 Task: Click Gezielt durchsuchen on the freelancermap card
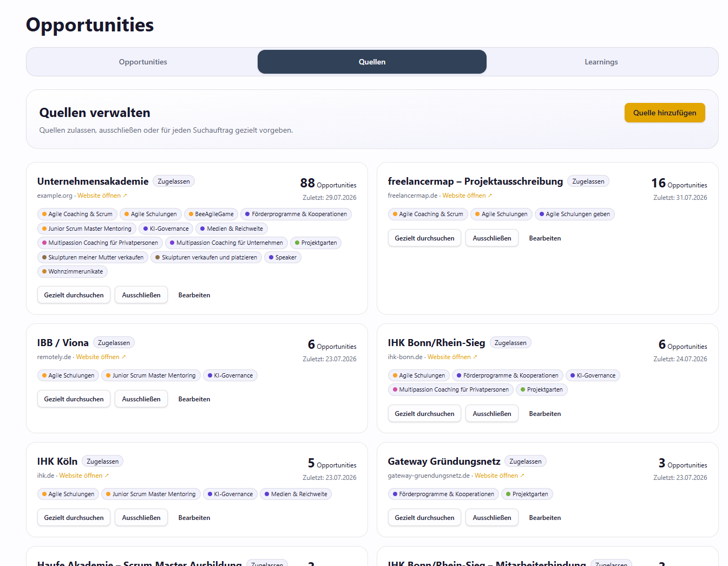[x=424, y=238]
